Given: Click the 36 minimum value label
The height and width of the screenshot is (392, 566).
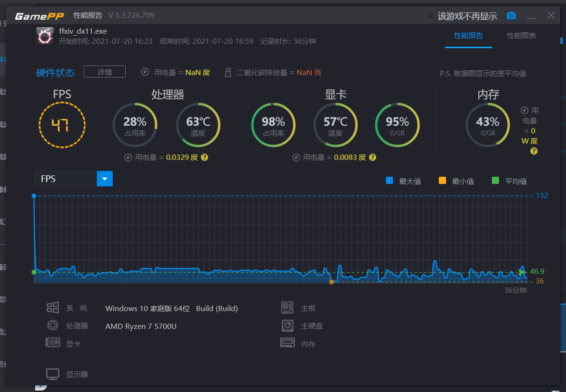Looking at the screenshot, I should (x=540, y=281).
